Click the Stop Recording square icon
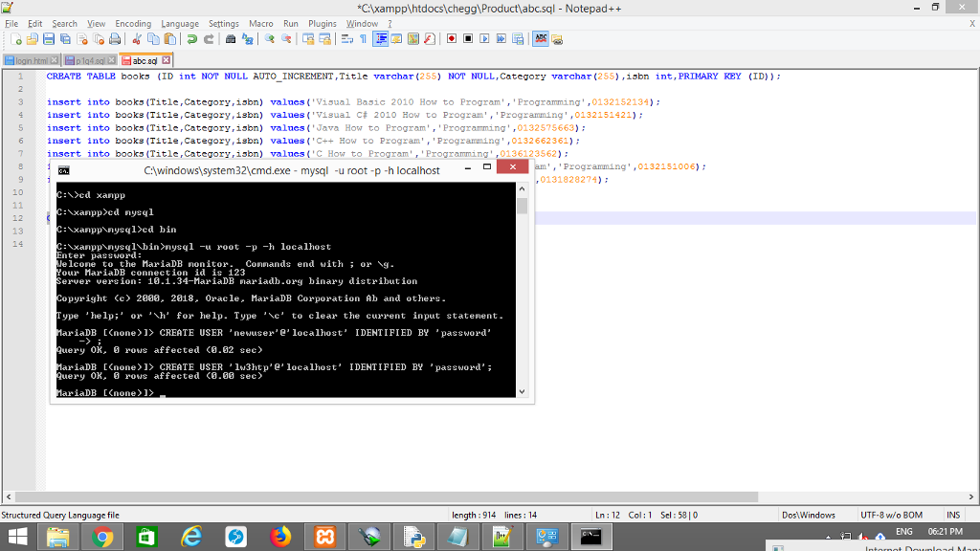Image resolution: width=980 pixels, height=551 pixels. click(468, 39)
